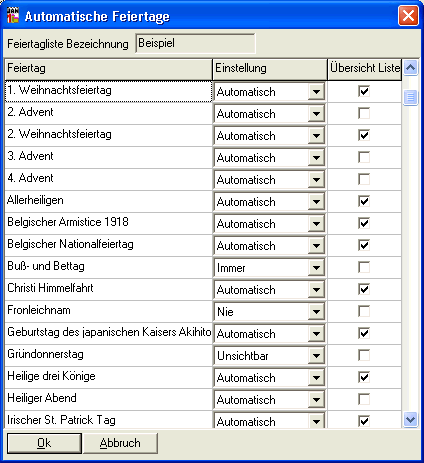Click the calendar app icon in title bar
This screenshot has width=424, height=463.
click(13, 15)
